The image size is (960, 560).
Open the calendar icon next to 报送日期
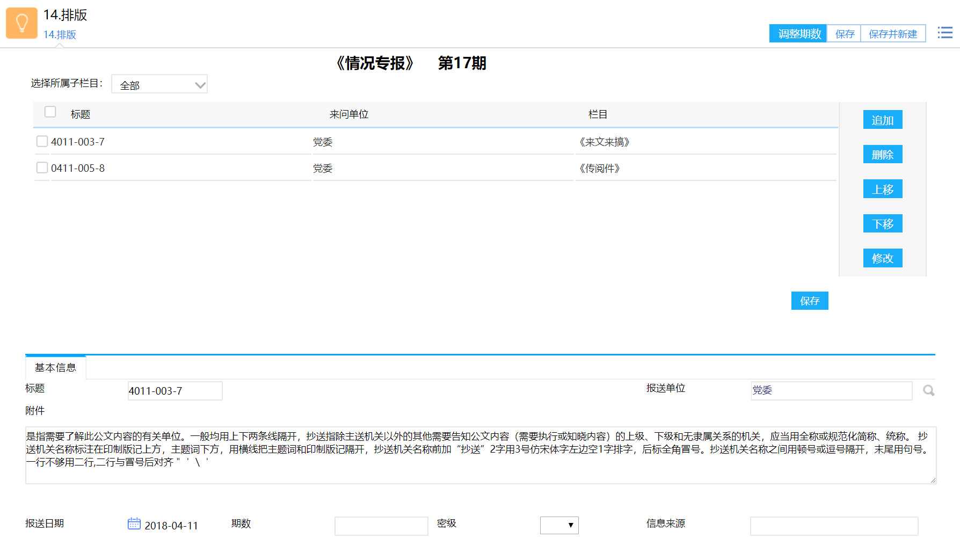click(134, 523)
